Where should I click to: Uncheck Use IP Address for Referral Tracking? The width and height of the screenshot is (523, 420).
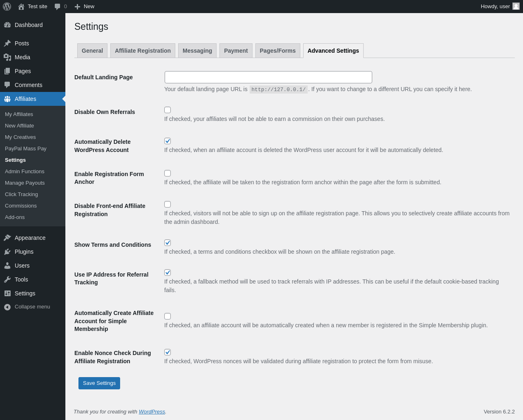click(x=168, y=273)
